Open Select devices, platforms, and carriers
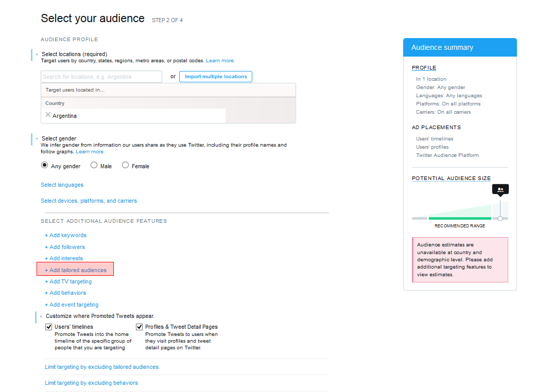The image size is (535, 392). click(89, 201)
